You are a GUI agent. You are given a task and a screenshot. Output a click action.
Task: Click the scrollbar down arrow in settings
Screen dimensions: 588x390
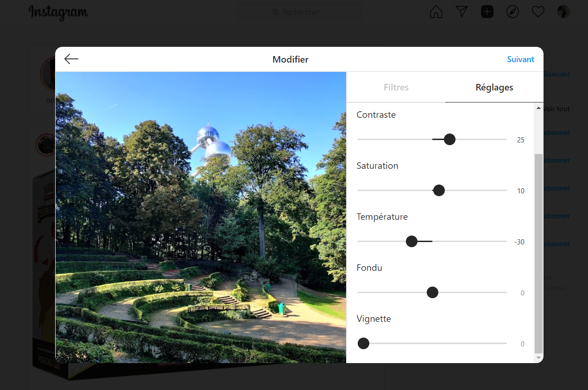[538, 358]
